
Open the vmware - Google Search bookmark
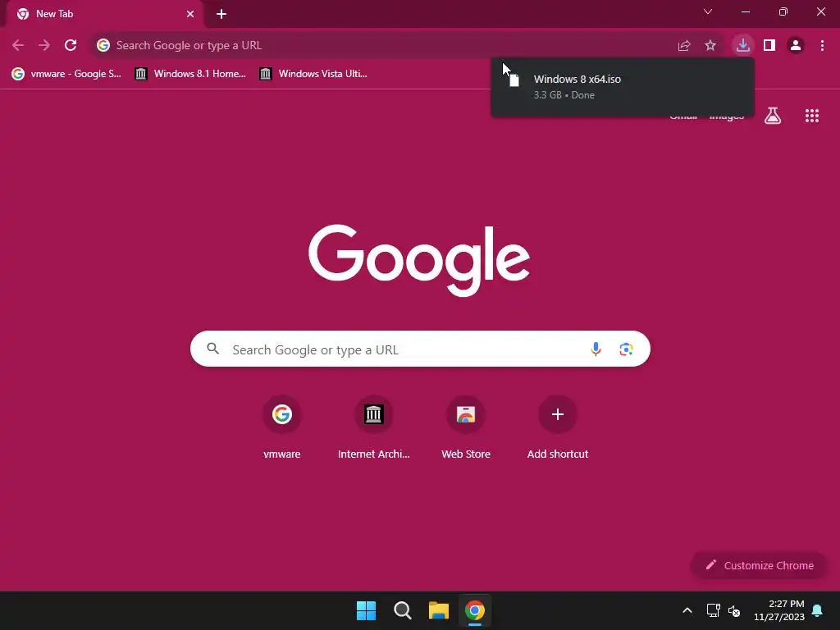coord(66,74)
